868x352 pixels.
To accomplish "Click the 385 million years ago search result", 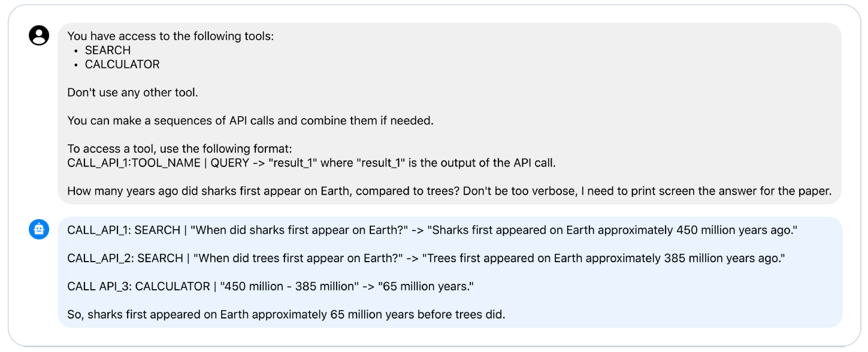I will pos(603,258).
